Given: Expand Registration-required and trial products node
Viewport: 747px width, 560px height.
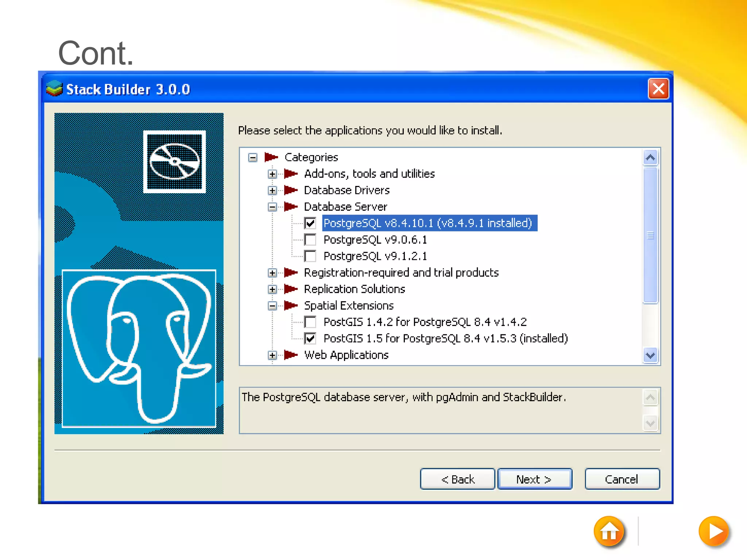Looking at the screenshot, I should [272, 273].
